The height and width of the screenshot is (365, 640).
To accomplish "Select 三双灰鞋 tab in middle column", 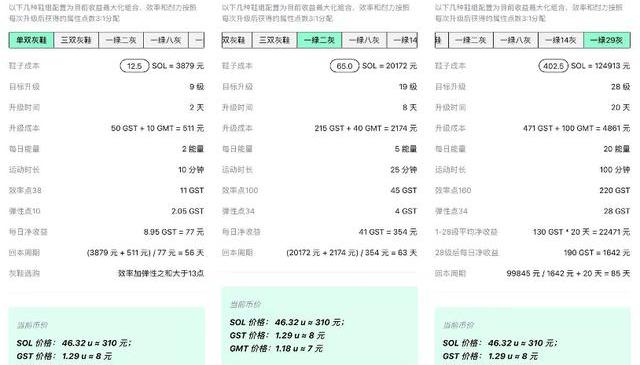I will [x=275, y=40].
